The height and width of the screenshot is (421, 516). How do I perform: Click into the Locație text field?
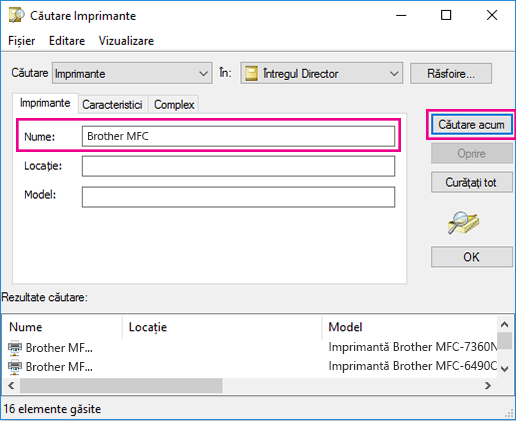click(x=238, y=166)
